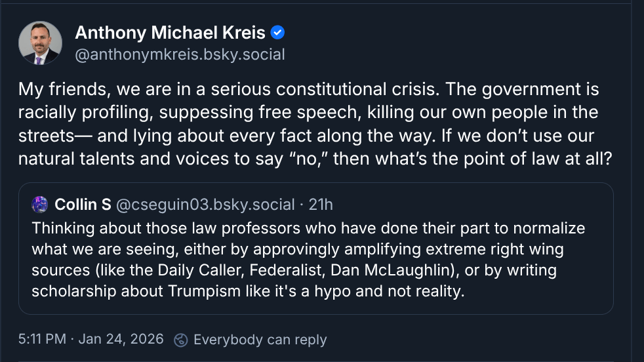Click the Collin S author name
The height and width of the screenshot is (362, 644).
[x=83, y=205]
